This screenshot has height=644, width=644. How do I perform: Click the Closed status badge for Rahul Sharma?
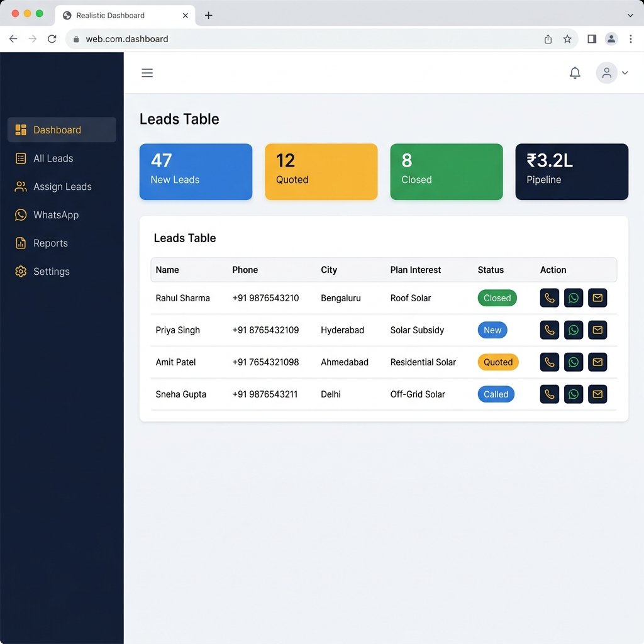pyautogui.click(x=497, y=298)
